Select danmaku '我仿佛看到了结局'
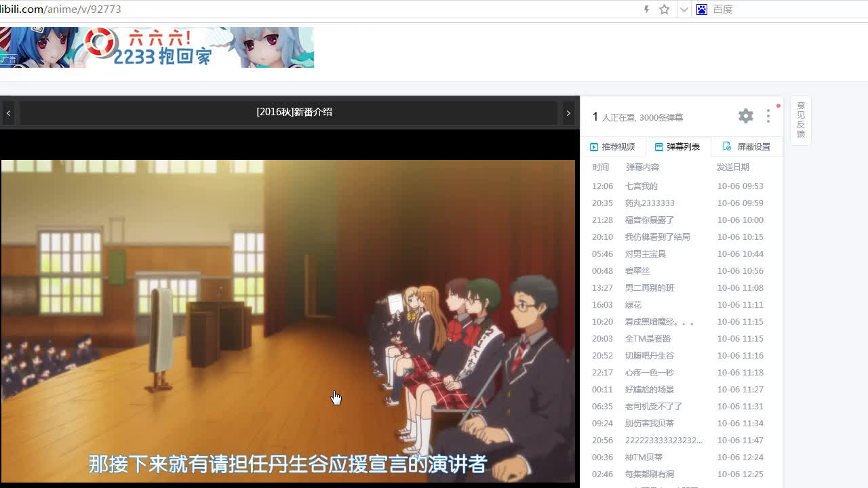 click(x=657, y=237)
